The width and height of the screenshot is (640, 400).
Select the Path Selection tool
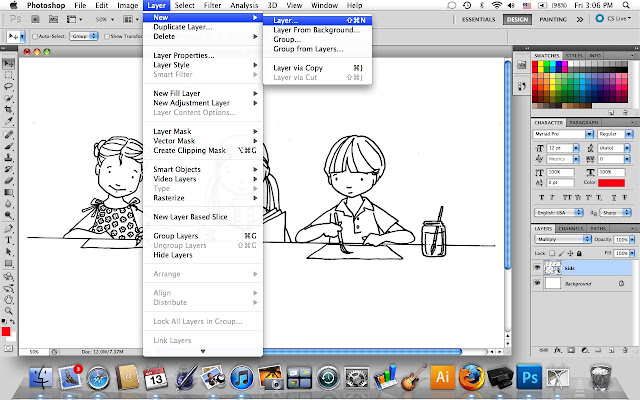[8, 251]
